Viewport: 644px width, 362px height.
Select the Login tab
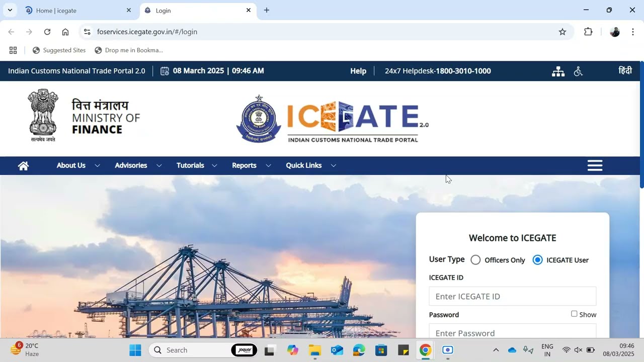[198, 10]
